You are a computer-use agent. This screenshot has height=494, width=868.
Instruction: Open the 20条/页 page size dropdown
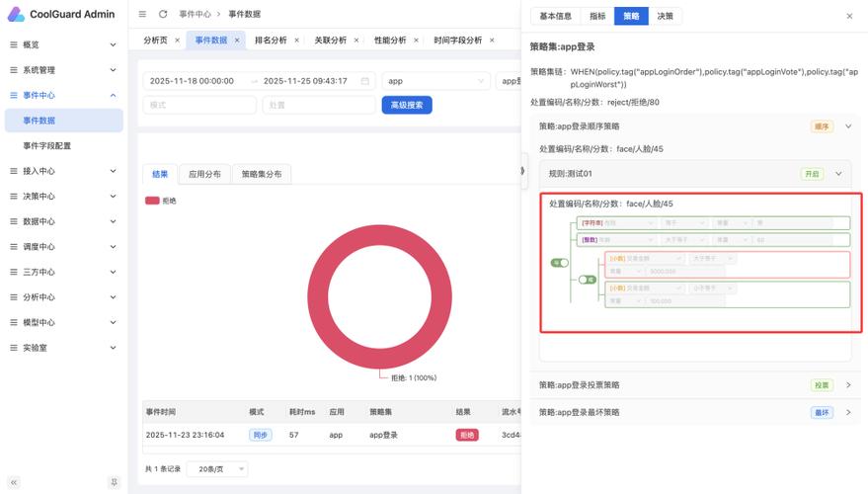(x=217, y=469)
